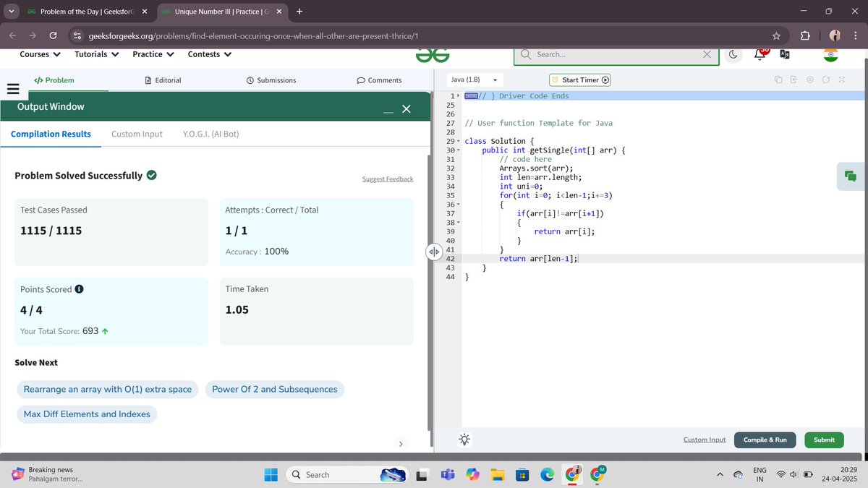Collapse code fold arrow at line 29
The width and height of the screenshot is (868, 488).
pos(459,141)
